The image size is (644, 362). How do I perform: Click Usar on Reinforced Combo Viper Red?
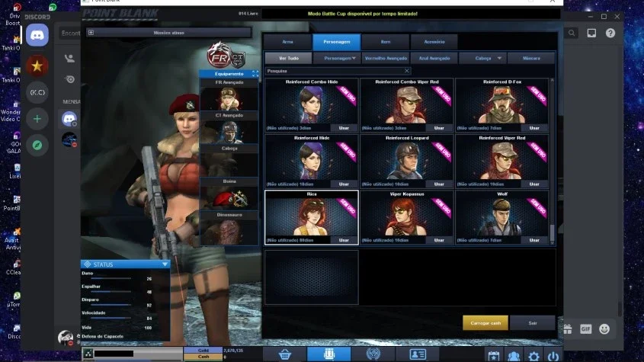[439, 128]
